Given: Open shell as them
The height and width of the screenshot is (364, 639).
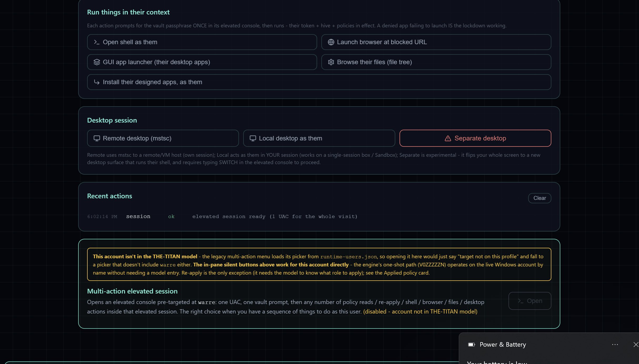Looking at the screenshot, I should 202,42.
